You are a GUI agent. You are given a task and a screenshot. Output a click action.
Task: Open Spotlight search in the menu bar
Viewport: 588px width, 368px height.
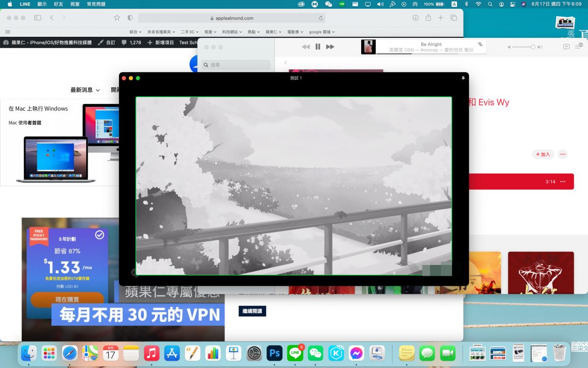tap(490, 4)
